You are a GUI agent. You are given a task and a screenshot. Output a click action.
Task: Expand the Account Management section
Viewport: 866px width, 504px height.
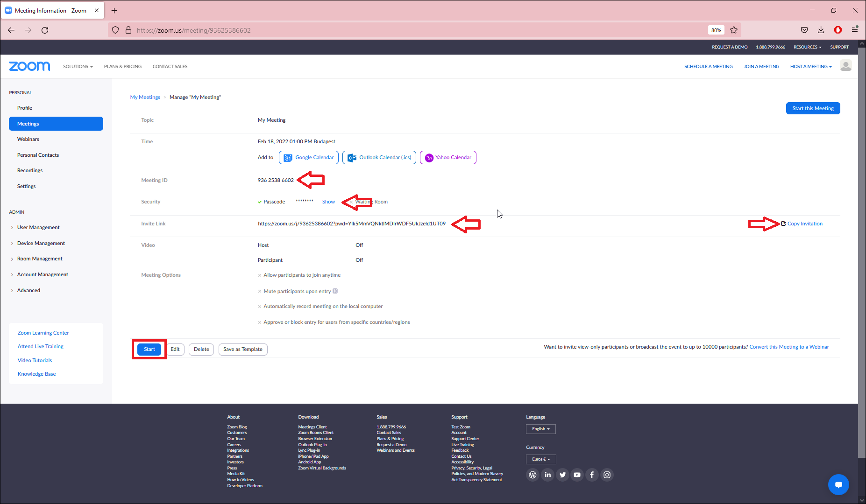(43, 274)
